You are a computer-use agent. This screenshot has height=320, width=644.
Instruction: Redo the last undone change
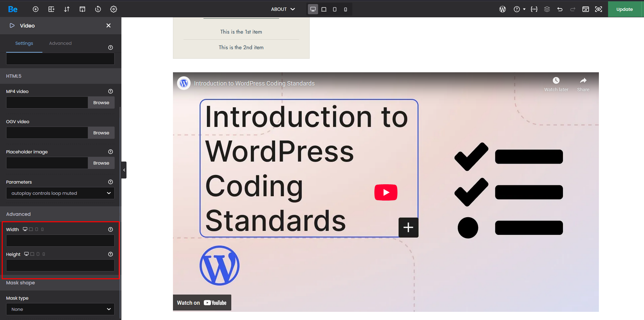(x=573, y=9)
